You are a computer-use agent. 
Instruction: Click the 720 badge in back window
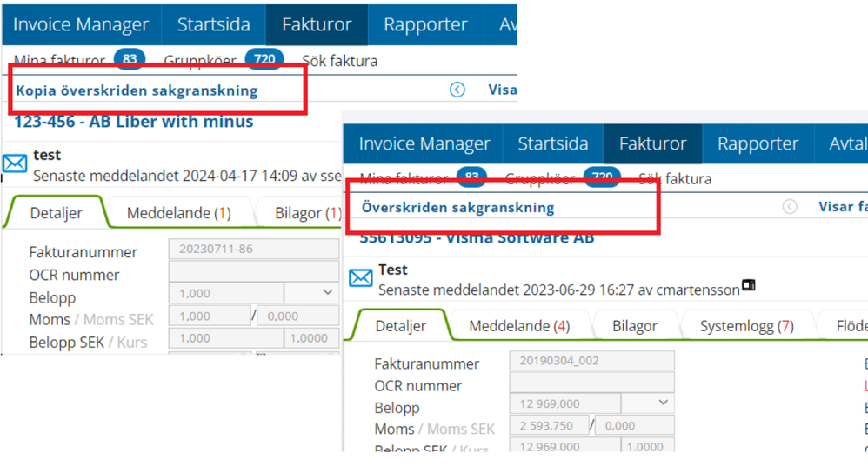(264, 58)
